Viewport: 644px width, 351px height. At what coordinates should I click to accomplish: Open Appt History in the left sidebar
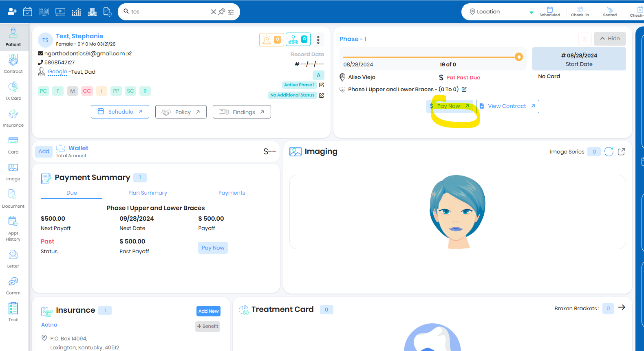(x=13, y=228)
